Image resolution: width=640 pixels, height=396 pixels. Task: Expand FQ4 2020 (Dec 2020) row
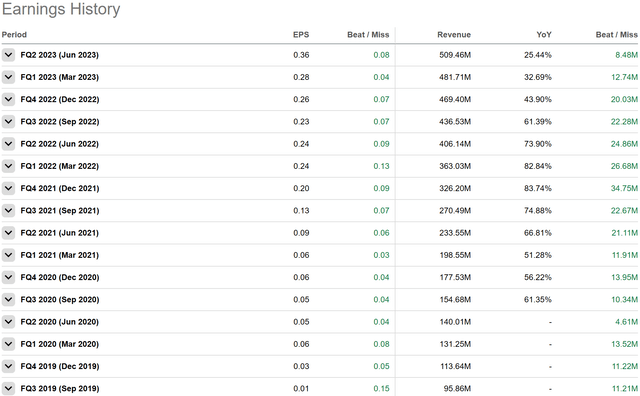click(x=8, y=277)
